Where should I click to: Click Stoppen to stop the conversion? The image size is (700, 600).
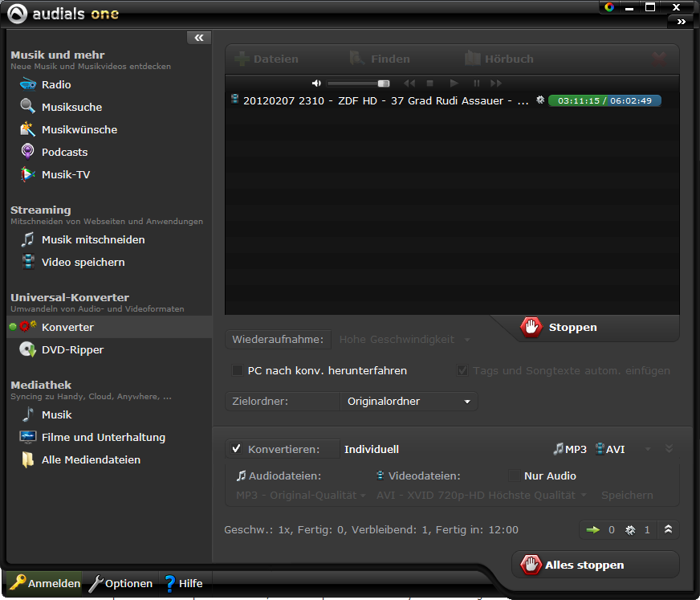pyautogui.click(x=559, y=328)
